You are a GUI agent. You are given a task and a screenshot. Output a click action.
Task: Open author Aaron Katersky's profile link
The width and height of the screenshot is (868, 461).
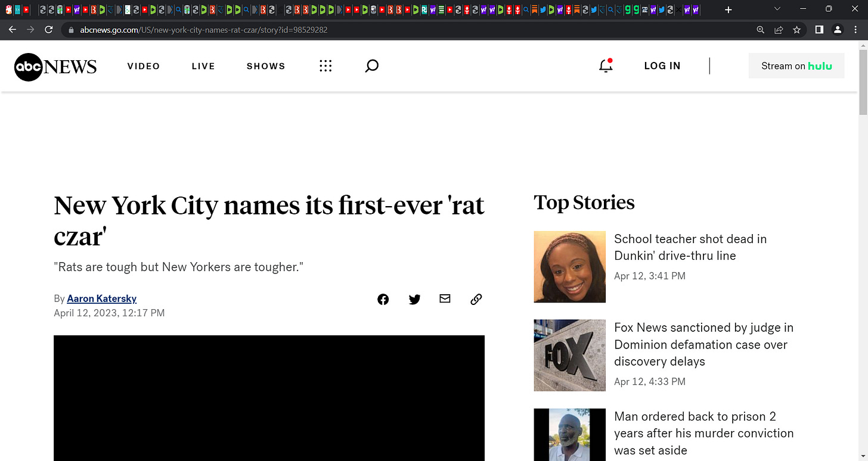point(101,298)
